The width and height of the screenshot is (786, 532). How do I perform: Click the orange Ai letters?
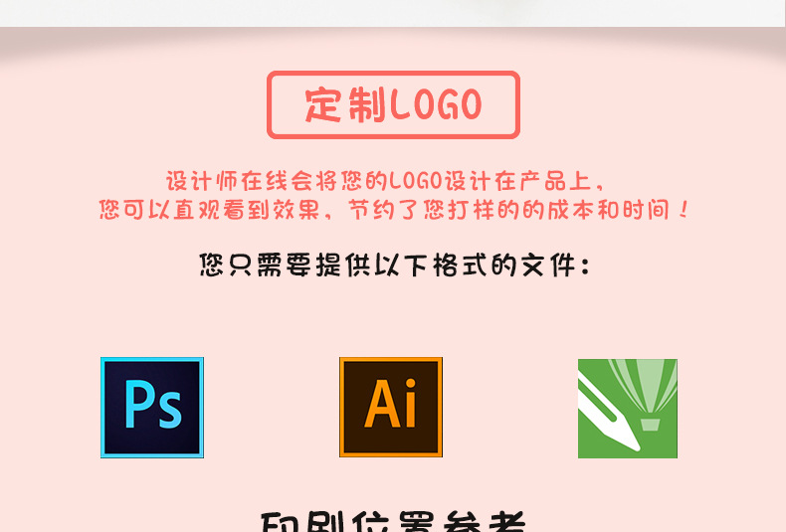(390, 404)
